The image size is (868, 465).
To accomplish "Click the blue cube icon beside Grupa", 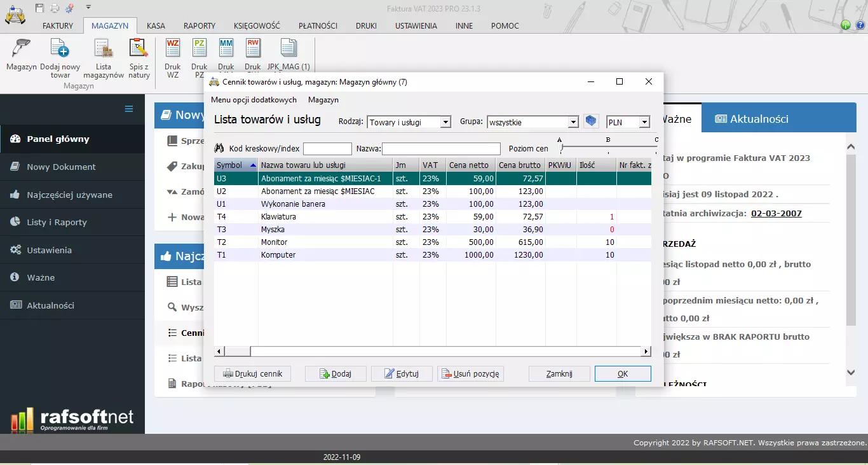I will (x=592, y=121).
